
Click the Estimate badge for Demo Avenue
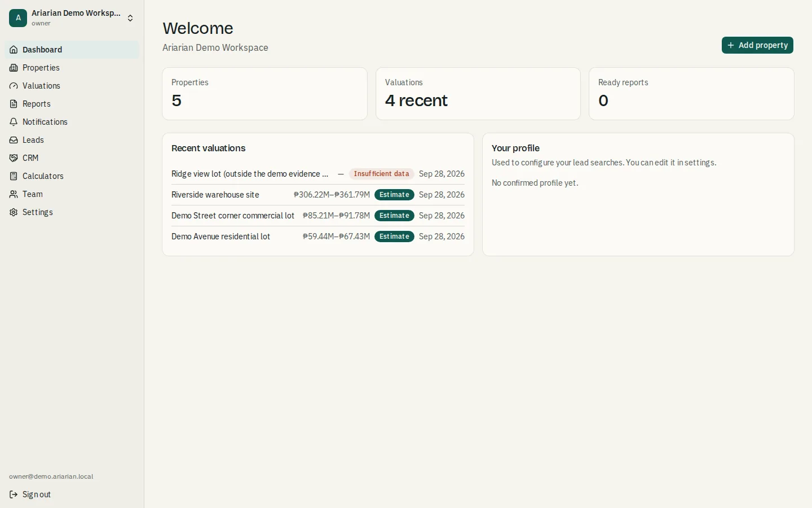click(394, 237)
